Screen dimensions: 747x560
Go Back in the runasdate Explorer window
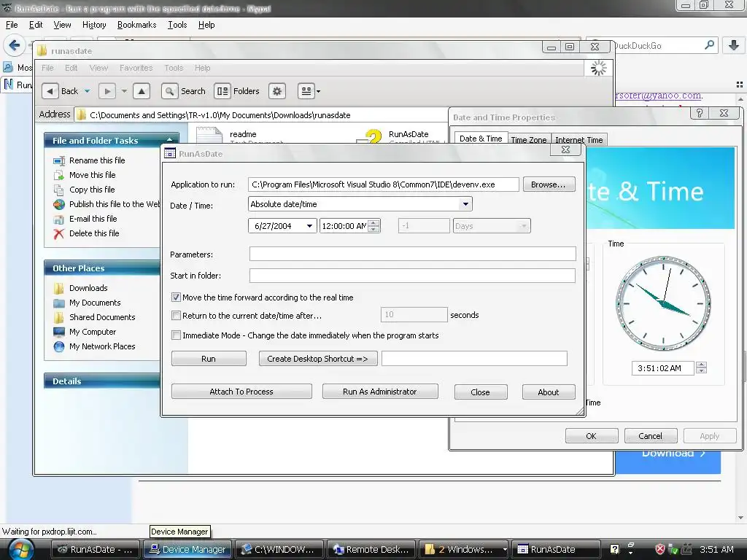coord(60,91)
